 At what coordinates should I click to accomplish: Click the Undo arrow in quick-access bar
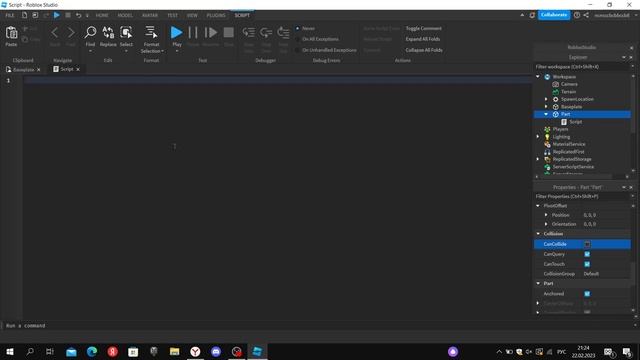point(78,15)
